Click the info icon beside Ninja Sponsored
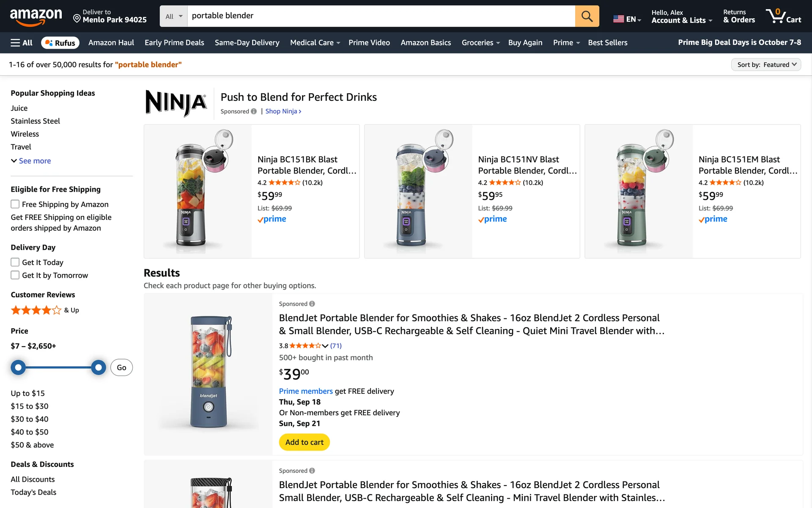The width and height of the screenshot is (812, 508). point(254,111)
